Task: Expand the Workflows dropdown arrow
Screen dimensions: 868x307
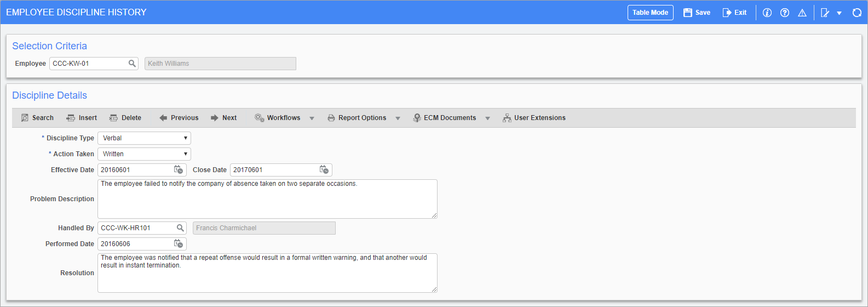Action: click(312, 118)
